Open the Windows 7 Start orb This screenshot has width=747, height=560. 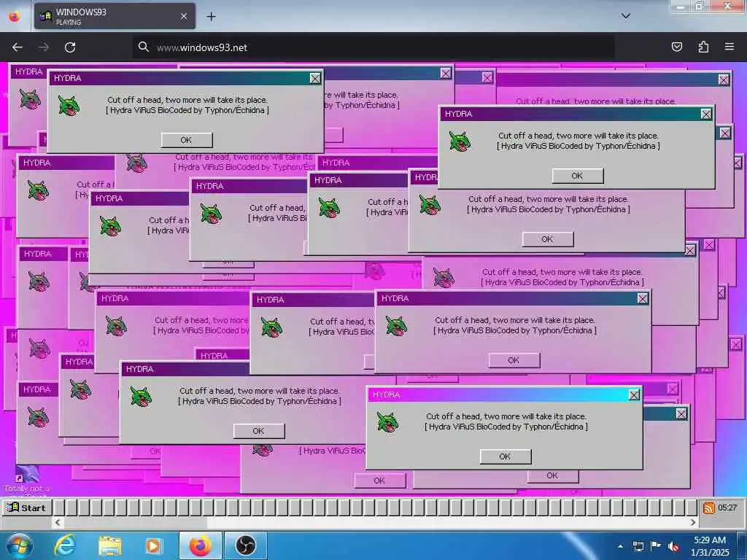pos(20,545)
